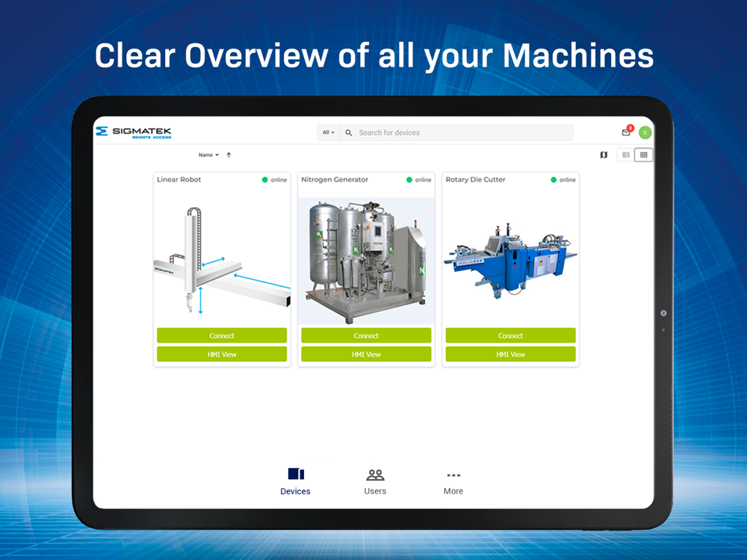Open HMI View for Linear Robot
Image resolution: width=747 pixels, height=560 pixels.
pos(222,354)
